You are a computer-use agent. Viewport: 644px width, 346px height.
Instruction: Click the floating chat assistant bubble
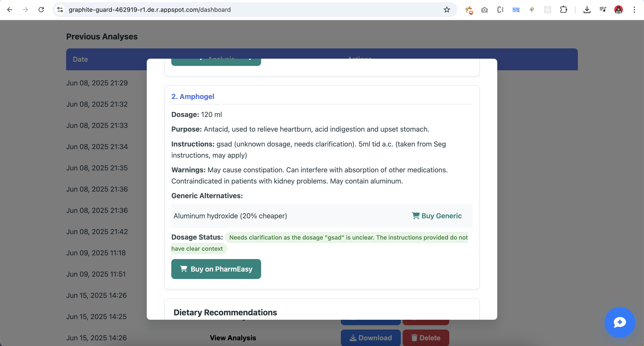619,322
